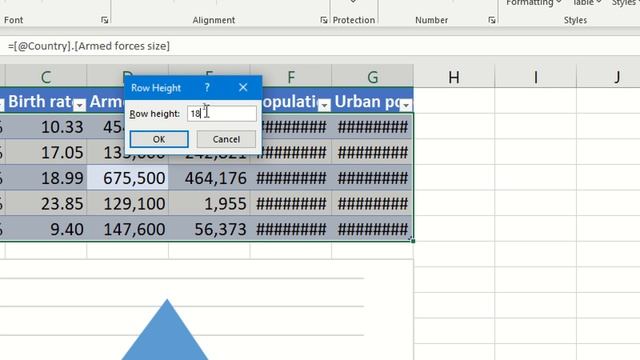Open the Population filter dropdown

[x=324, y=105]
